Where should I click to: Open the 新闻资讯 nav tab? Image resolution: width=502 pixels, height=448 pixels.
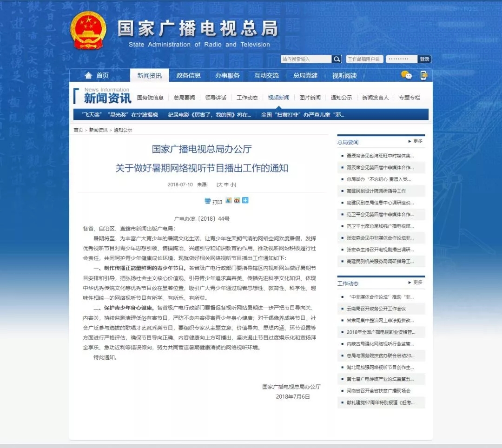pyautogui.click(x=150, y=76)
